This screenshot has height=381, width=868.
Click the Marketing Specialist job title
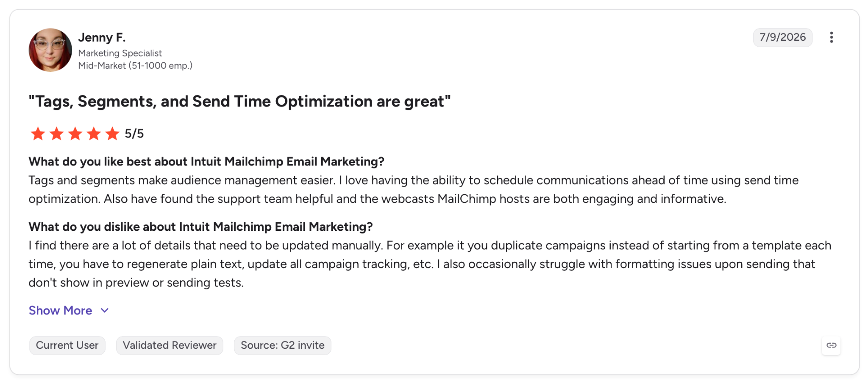click(120, 53)
